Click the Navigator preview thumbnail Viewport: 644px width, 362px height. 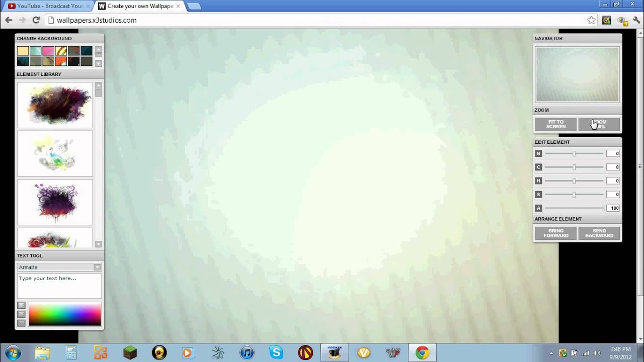pos(577,74)
